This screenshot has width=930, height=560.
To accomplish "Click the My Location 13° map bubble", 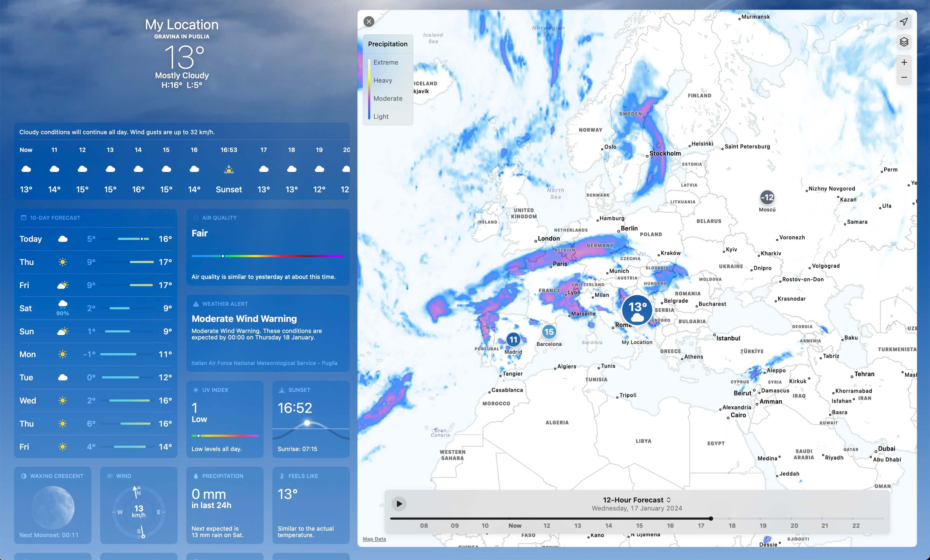I will (637, 310).
